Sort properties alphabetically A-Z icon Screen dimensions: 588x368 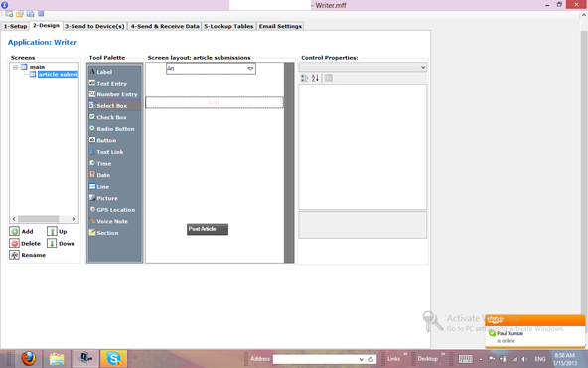pos(315,78)
